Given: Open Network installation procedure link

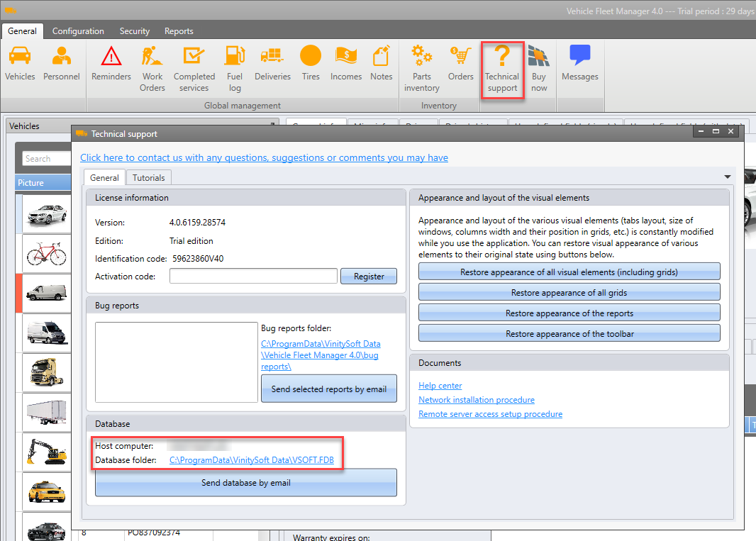Looking at the screenshot, I should 477,400.
